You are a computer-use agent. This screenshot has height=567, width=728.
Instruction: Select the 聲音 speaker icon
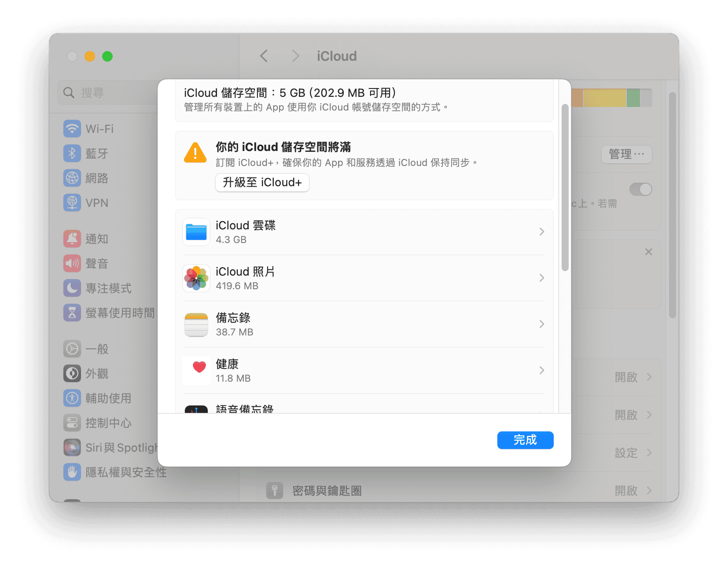(72, 263)
